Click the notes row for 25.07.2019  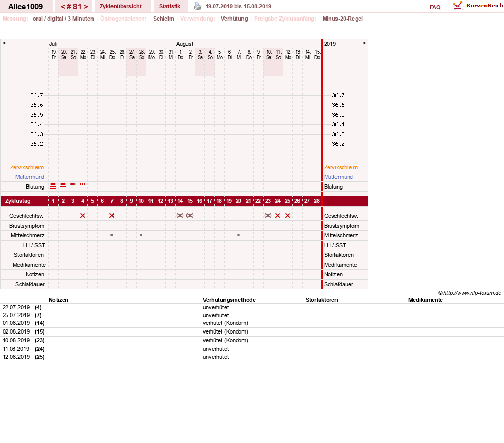pyautogui.click(x=252, y=316)
